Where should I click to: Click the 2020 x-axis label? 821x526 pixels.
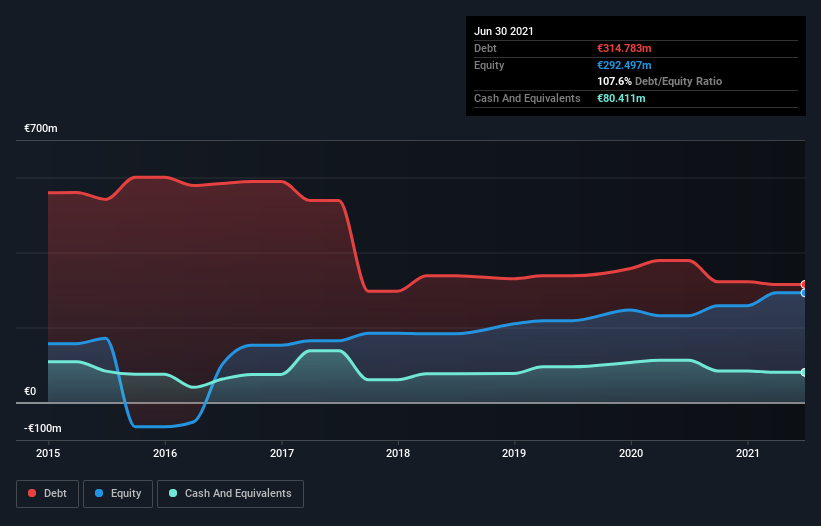click(x=631, y=453)
